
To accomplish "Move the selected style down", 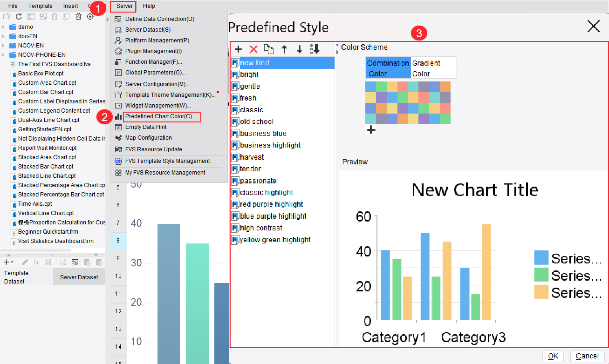I will coord(299,49).
